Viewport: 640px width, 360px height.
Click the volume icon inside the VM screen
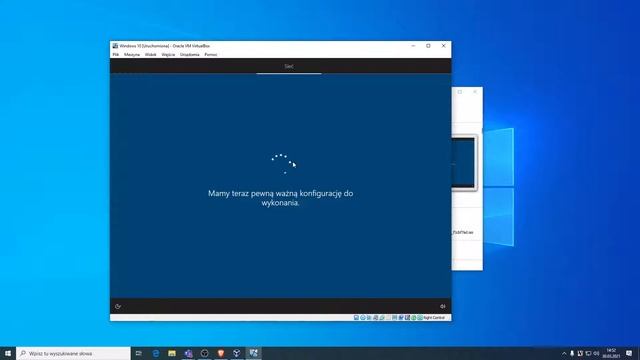[x=443, y=306]
